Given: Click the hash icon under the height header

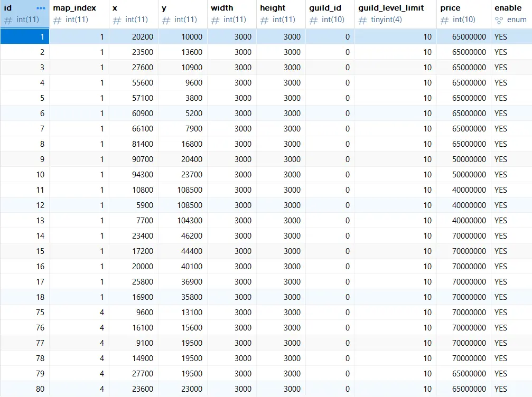Looking at the screenshot, I should click(264, 20).
